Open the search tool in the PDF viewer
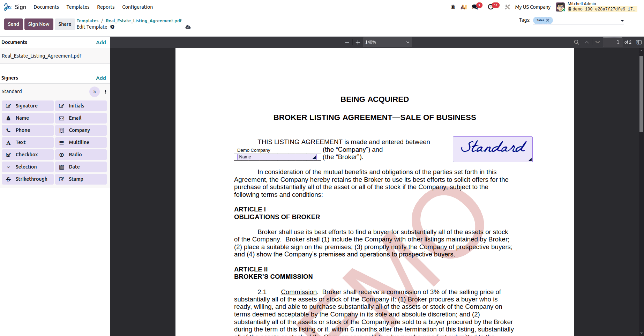 coord(577,42)
